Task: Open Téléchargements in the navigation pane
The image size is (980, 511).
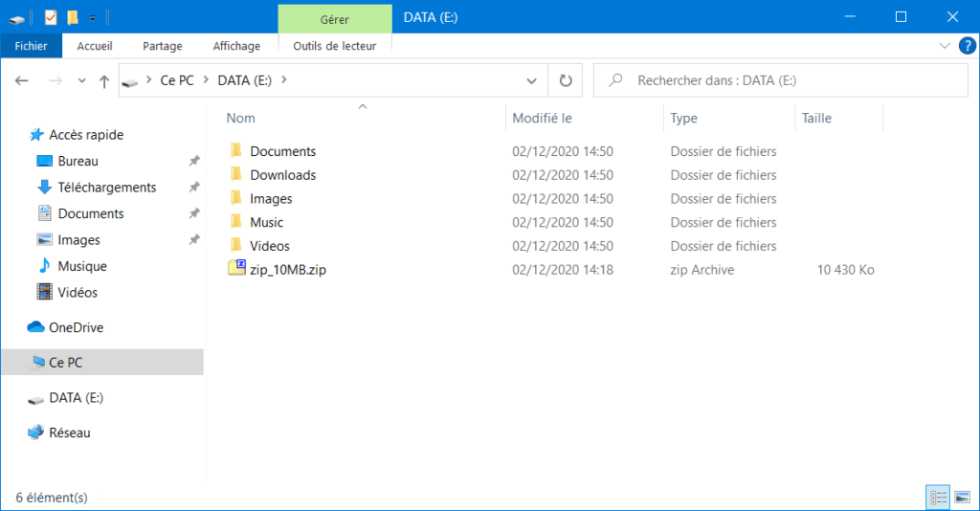Action: click(107, 188)
